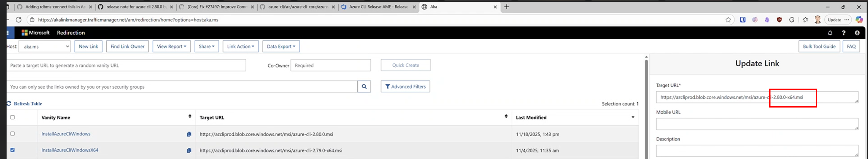Viewport: 868px width, 159px height.
Task: Open the Favorites list icon
Action: [x=805, y=20]
